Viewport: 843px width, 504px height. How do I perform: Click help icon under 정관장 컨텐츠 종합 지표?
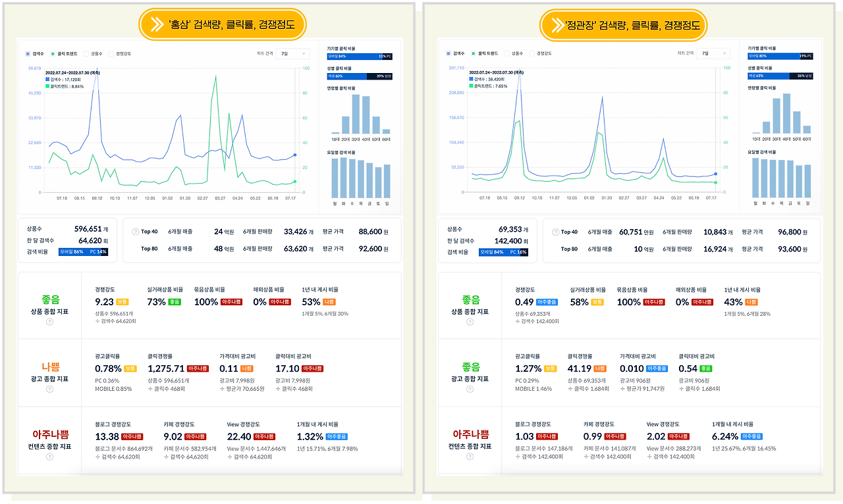click(470, 457)
